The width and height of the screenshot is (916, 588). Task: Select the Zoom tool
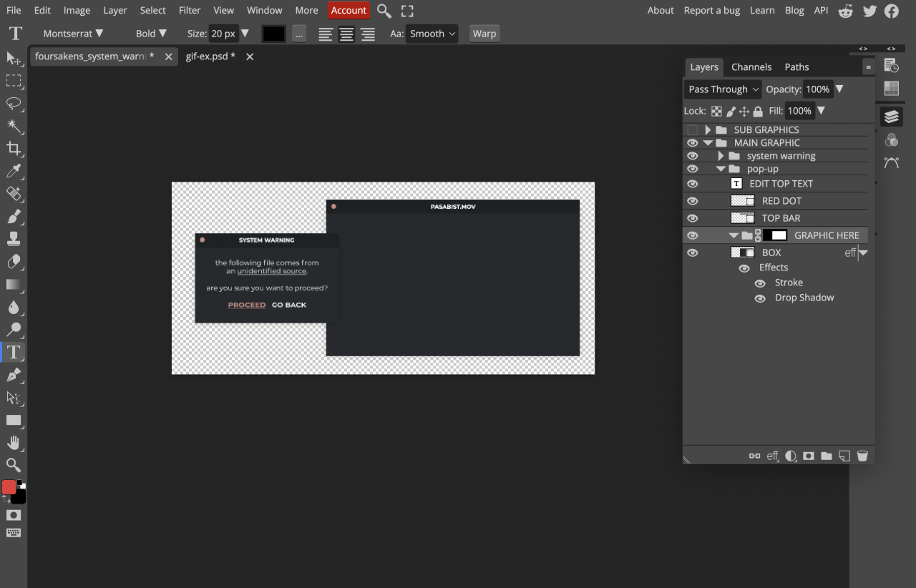pyautogui.click(x=14, y=466)
